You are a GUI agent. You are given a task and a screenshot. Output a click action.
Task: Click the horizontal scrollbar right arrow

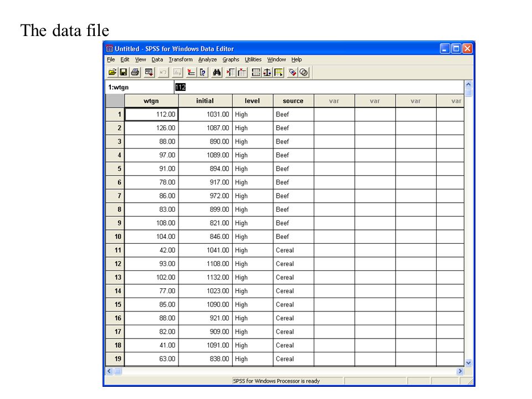click(x=460, y=371)
